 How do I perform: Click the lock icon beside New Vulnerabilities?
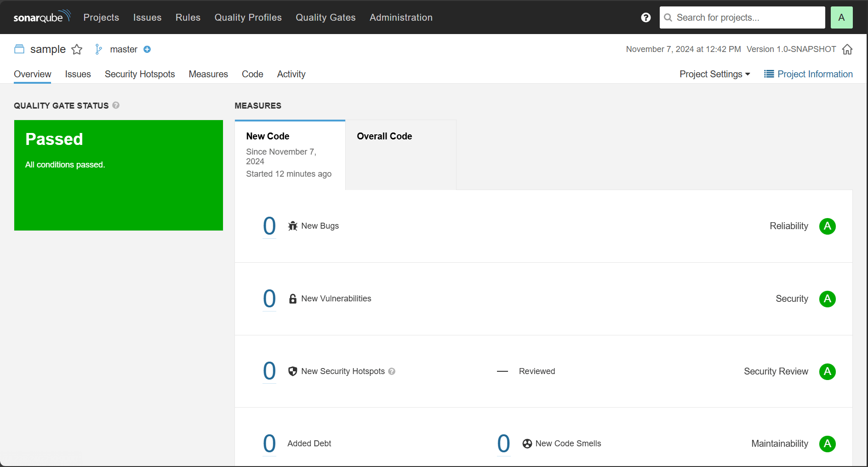pyautogui.click(x=292, y=299)
